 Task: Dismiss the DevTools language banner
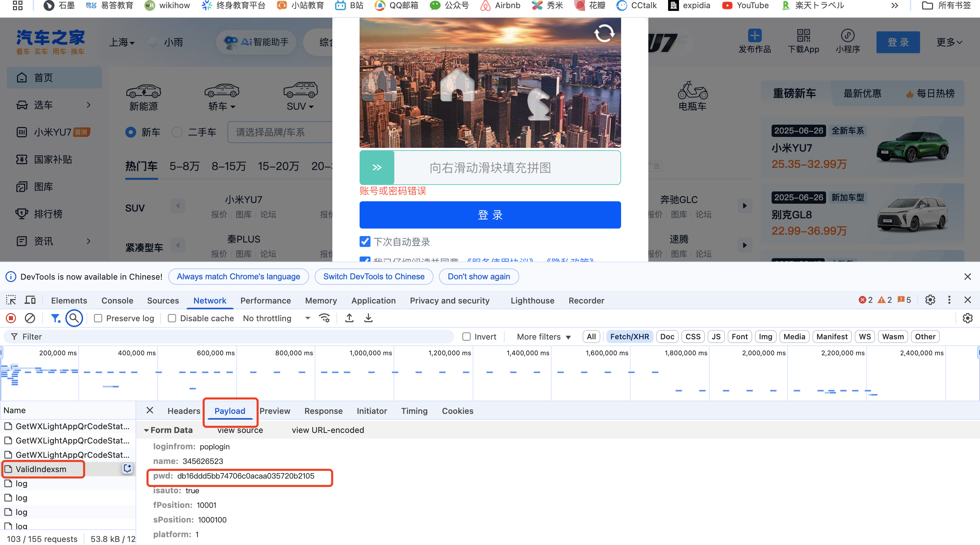pyautogui.click(x=968, y=277)
